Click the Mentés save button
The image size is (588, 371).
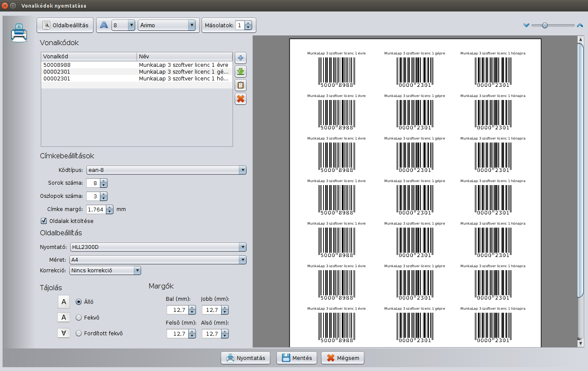tap(297, 358)
